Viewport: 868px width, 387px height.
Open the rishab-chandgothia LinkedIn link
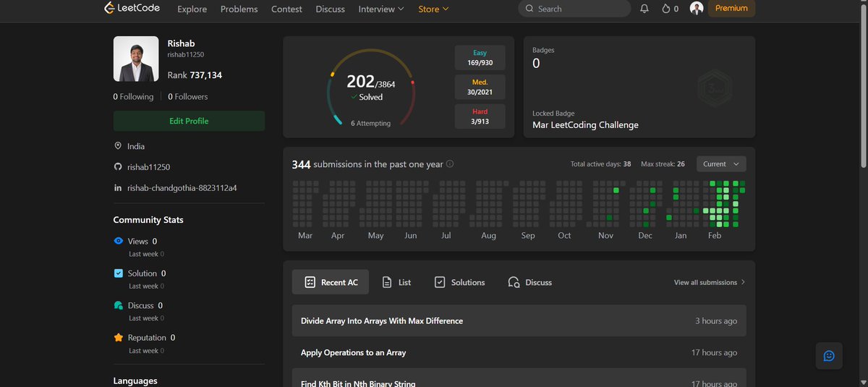pos(182,188)
